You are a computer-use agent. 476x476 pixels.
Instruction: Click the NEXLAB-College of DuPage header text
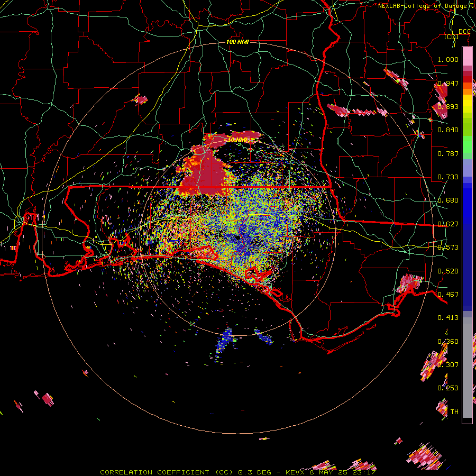click(x=424, y=6)
